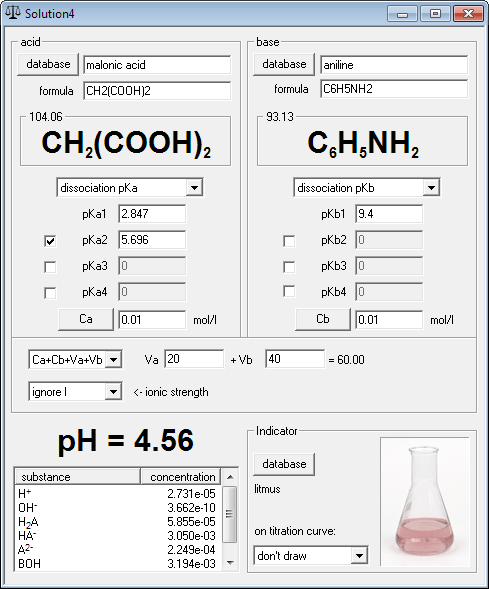Screen dimensions: 489x589
Task: Open the base database
Action: click(284, 64)
